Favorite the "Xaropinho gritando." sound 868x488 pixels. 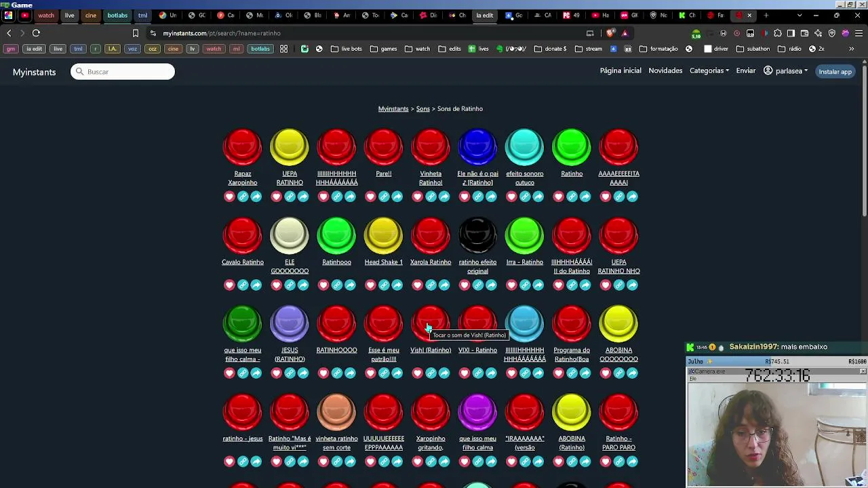[417, 462]
